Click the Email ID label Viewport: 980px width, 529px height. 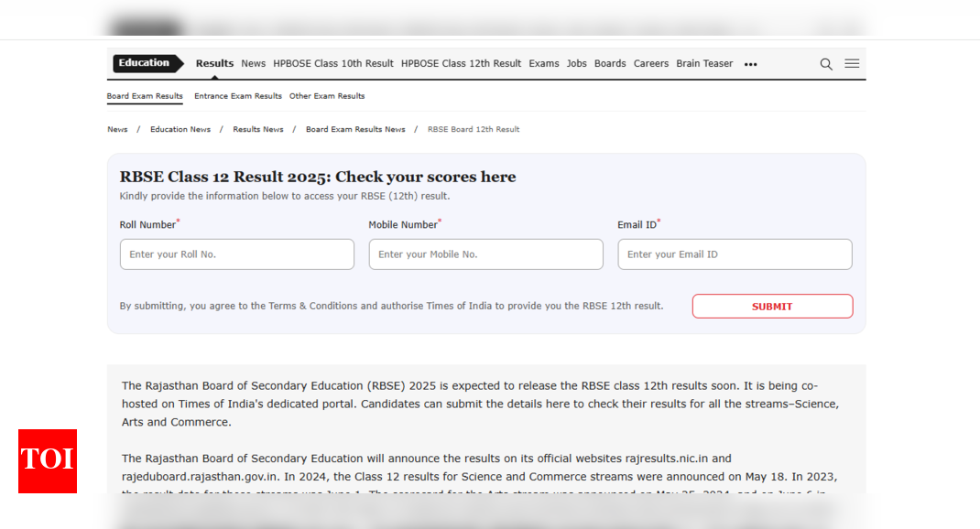tap(638, 224)
